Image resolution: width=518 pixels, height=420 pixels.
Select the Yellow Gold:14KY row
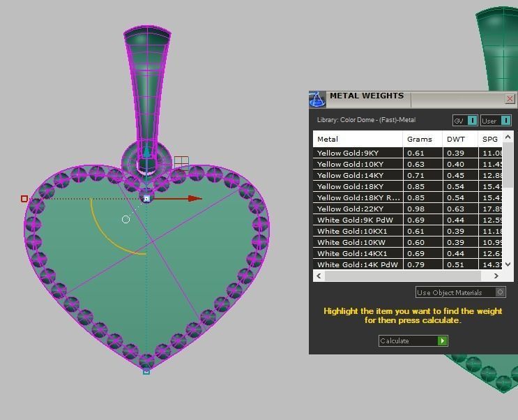[x=408, y=175]
